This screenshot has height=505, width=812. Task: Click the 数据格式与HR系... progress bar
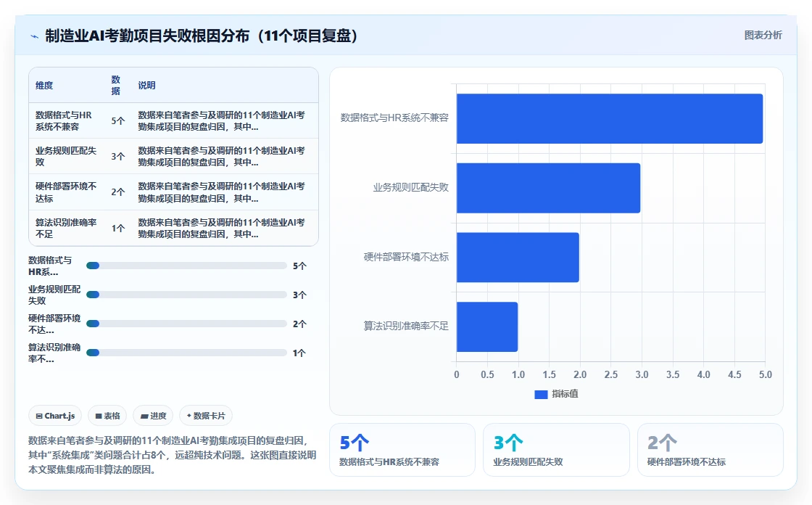(186, 266)
